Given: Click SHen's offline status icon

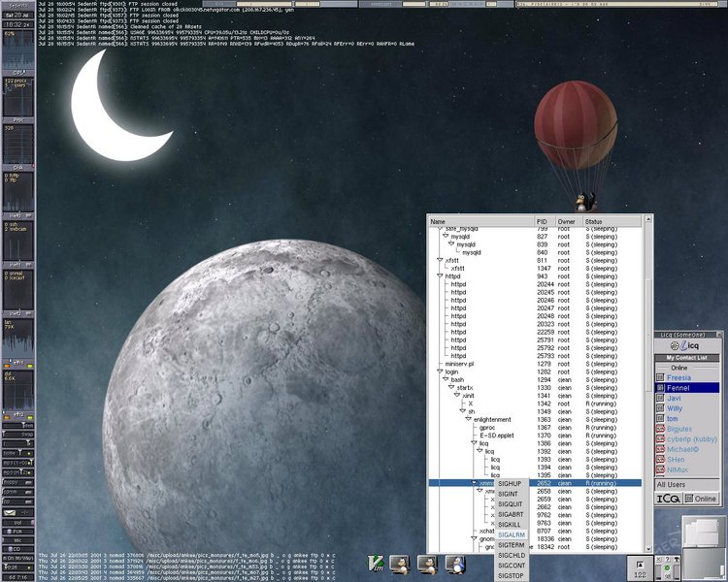Looking at the screenshot, I should [x=660, y=460].
